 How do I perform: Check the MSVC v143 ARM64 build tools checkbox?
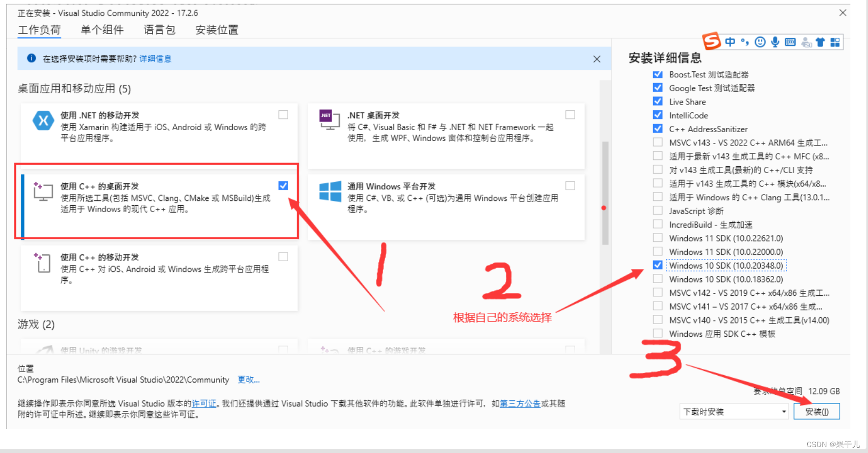point(658,142)
